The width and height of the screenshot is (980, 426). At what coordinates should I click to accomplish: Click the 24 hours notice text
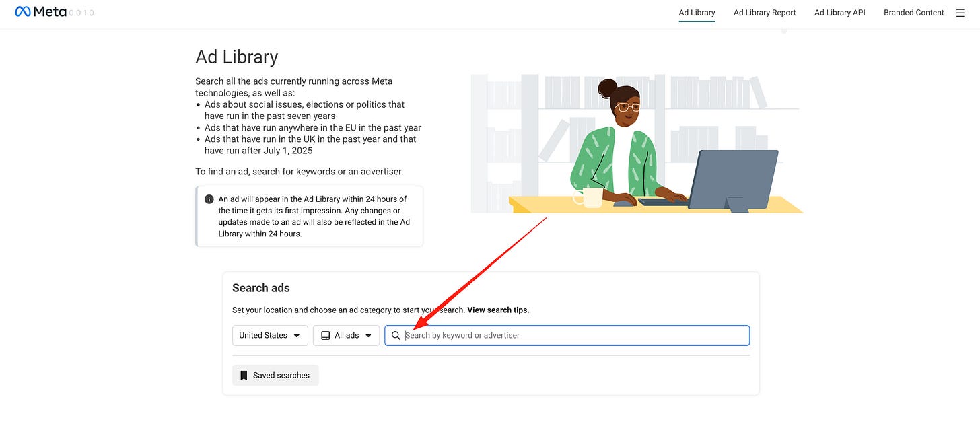314,216
